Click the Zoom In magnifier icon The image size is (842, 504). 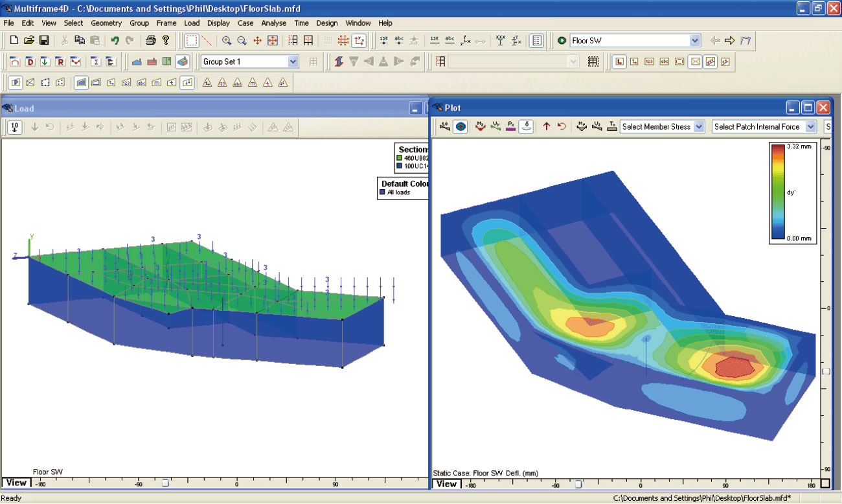[x=227, y=40]
